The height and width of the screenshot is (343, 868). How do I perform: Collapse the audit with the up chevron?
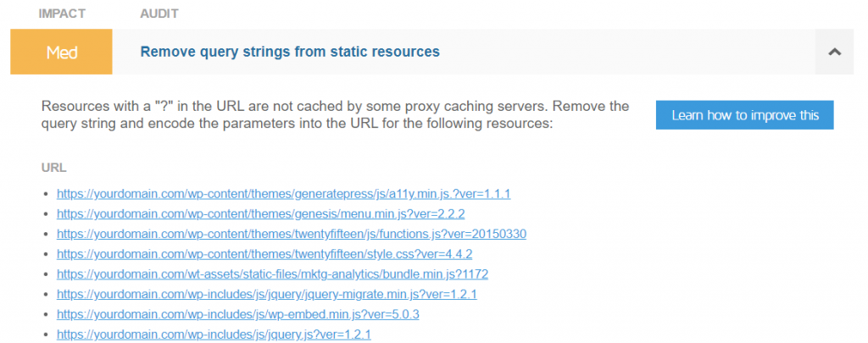(x=834, y=52)
